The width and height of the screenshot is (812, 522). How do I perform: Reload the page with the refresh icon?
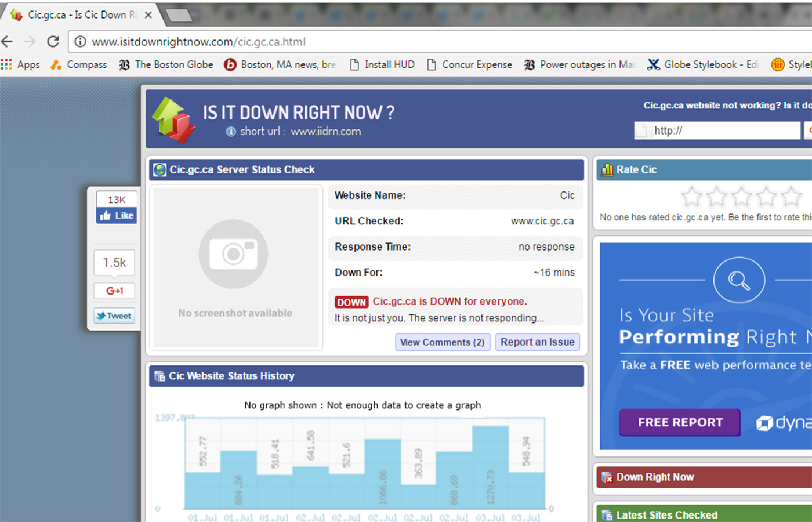click(x=53, y=42)
